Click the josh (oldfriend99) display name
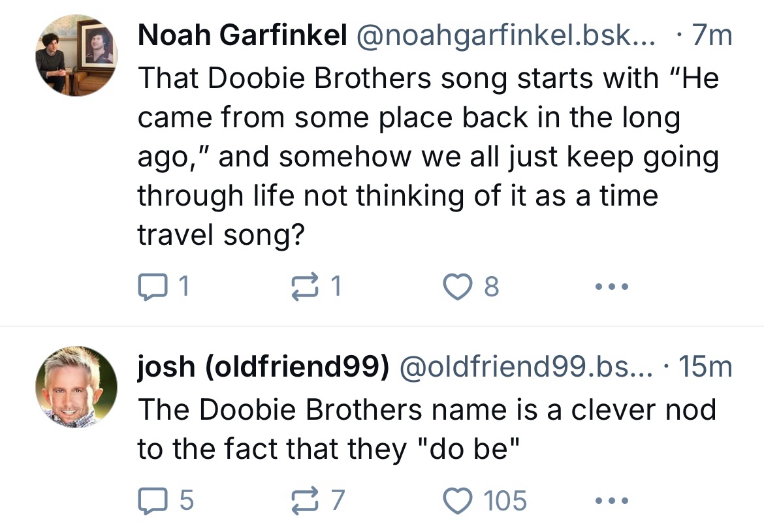This screenshot has width=764, height=532. pyautogui.click(x=263, y=368)
